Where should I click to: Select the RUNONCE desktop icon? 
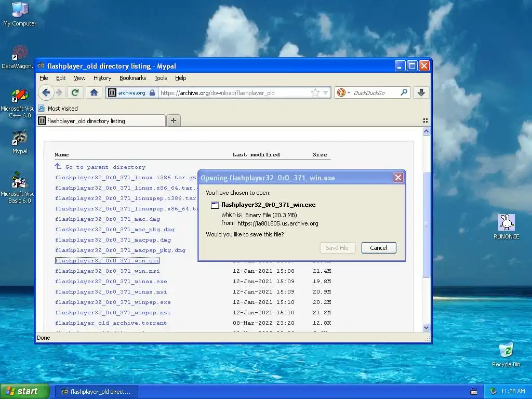[506, 227]
